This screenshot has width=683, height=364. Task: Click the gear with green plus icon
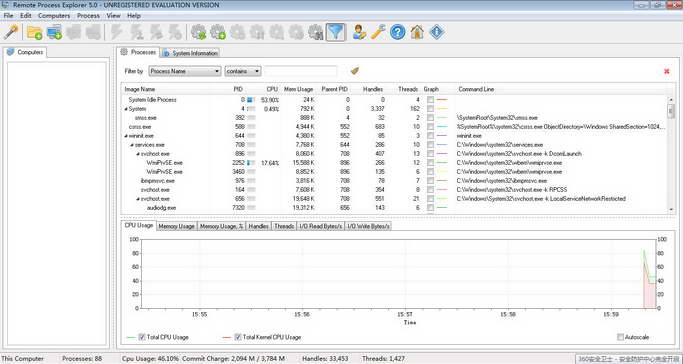tap(218, 32)
